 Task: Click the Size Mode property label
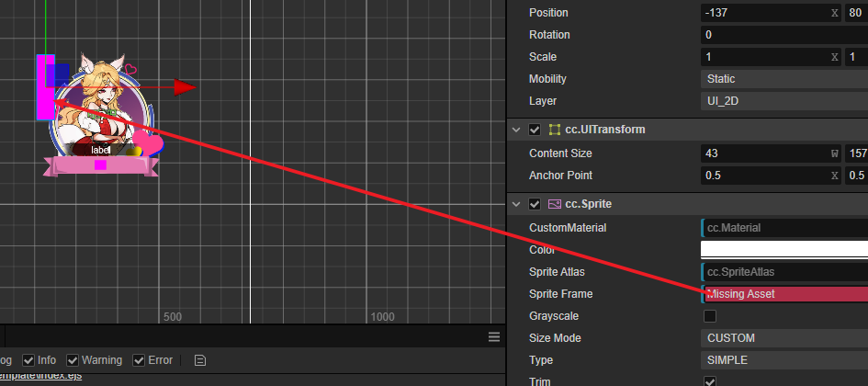555,338
